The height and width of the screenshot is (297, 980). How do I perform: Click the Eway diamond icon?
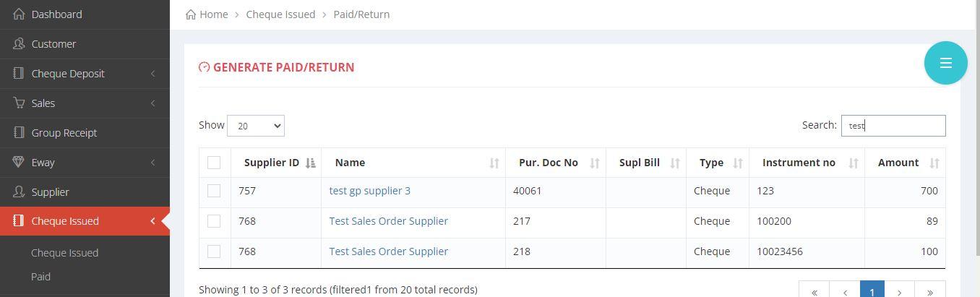19,163
